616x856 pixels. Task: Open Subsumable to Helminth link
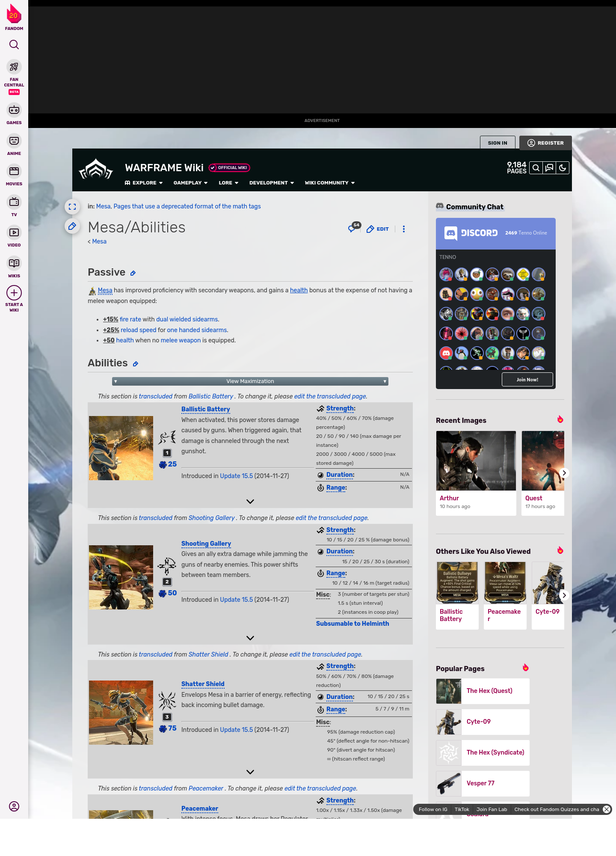click(352, 624)
